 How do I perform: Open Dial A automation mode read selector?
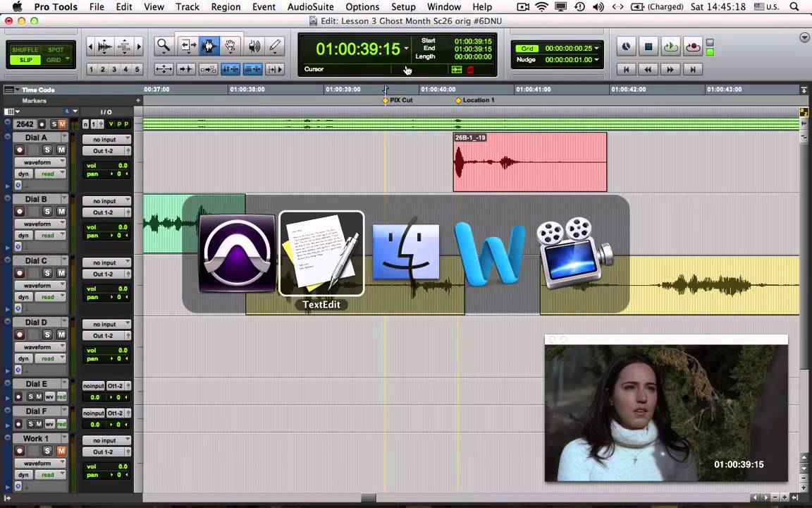click(50, 174)
